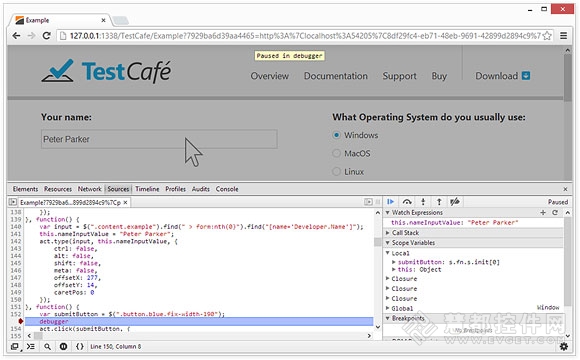Click the TestCafé logo

click(x=106, y=71)
